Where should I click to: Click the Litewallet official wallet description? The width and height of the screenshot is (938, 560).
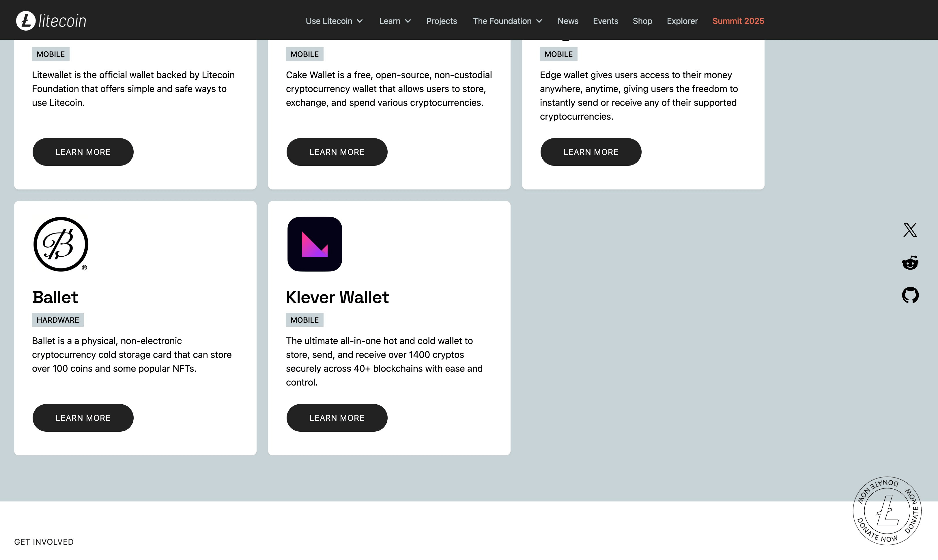[133, 89]
